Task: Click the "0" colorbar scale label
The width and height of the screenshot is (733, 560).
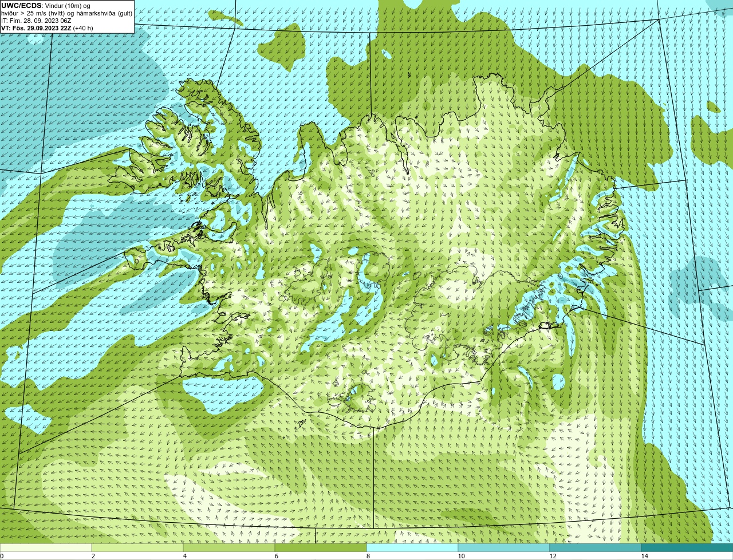Action: pos(2,556)
